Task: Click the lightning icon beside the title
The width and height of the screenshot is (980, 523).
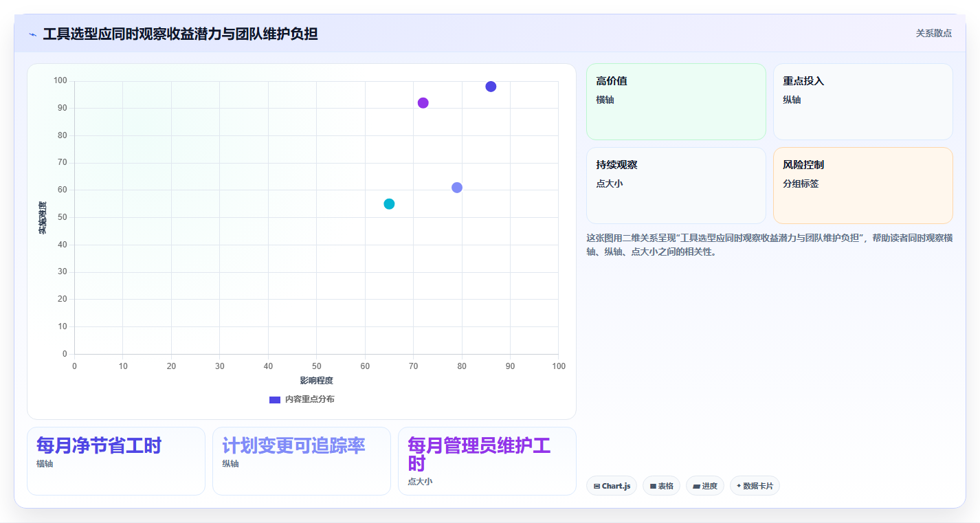Action: pos(32,34)
